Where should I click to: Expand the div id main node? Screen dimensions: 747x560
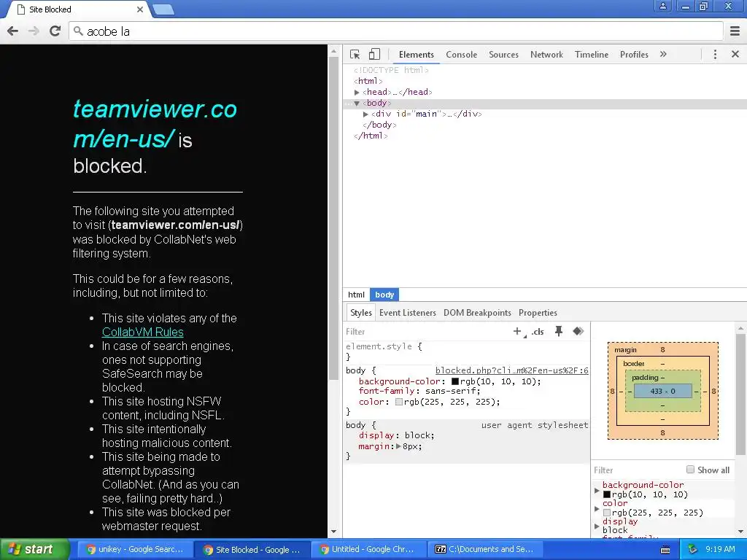pos(365,114)
